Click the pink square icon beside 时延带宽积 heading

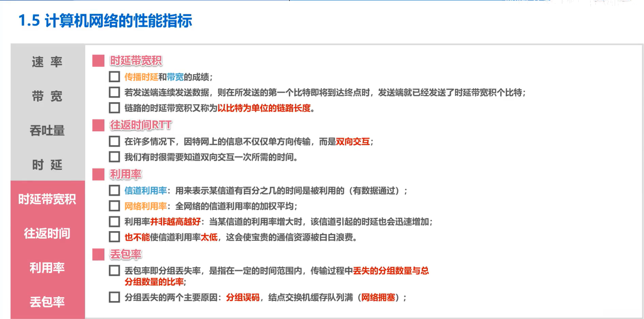pos(98,60)
